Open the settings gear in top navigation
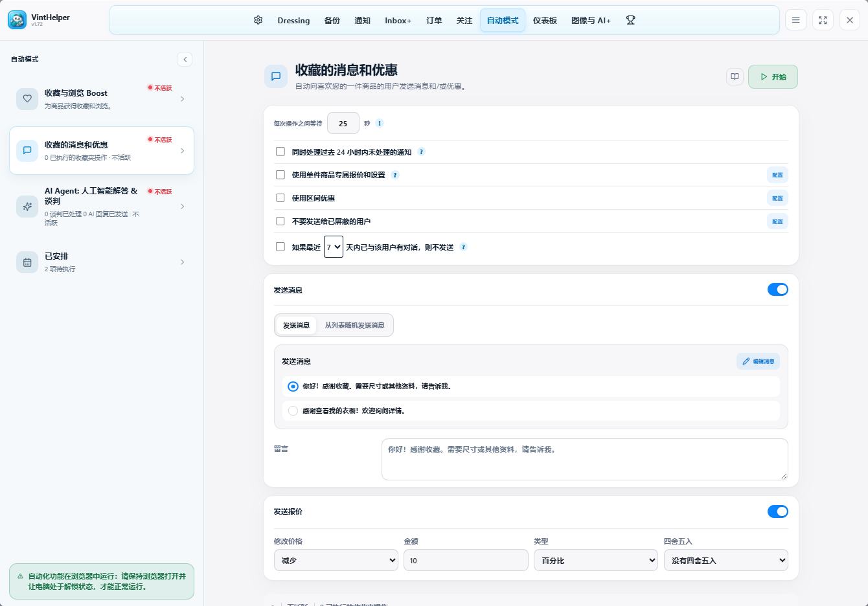The image size is (868, 606). pos(258,20)
